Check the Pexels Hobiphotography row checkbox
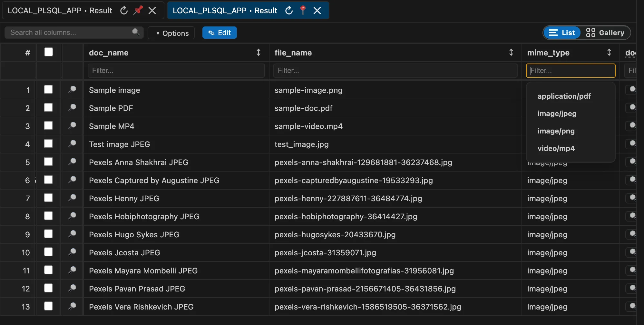Viewport: 644px width, 325px height. coord(48,216)
